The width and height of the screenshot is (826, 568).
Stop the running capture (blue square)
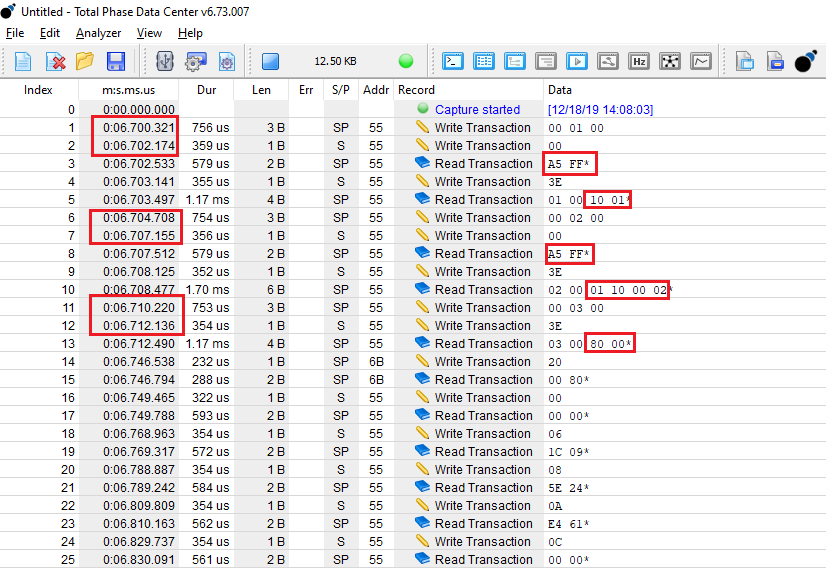click(270, 61)
